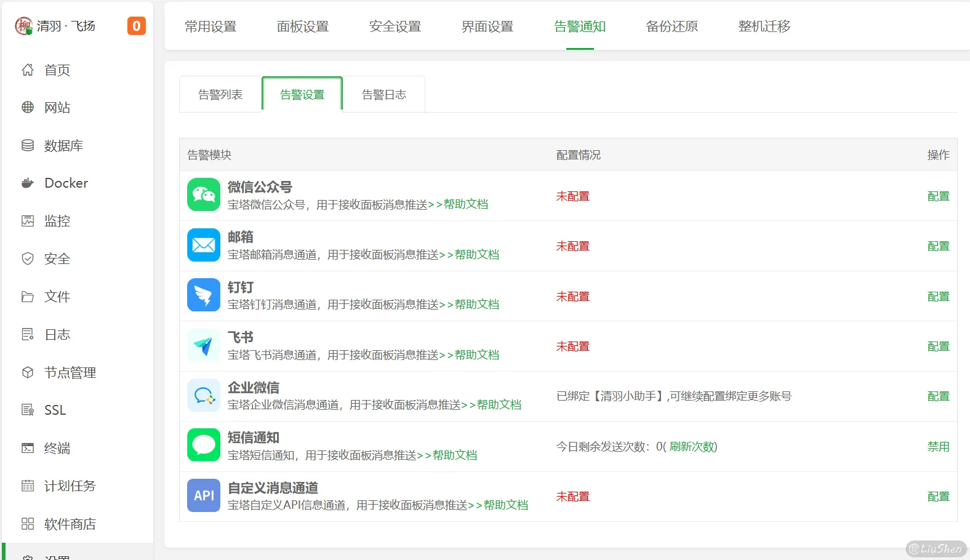Click the 企业微信 WeCom icon
The height and width of the screenshot is (560, 970).
(x=204, y=395)
